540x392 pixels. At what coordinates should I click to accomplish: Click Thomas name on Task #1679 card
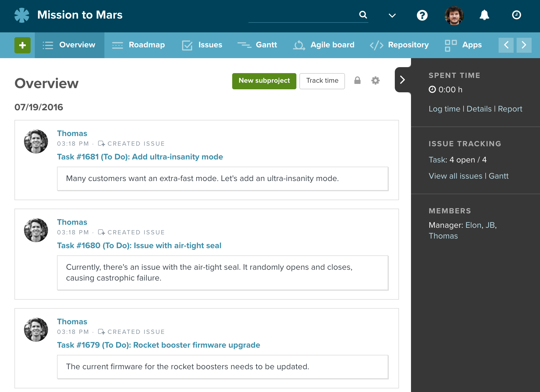point(72,322)
